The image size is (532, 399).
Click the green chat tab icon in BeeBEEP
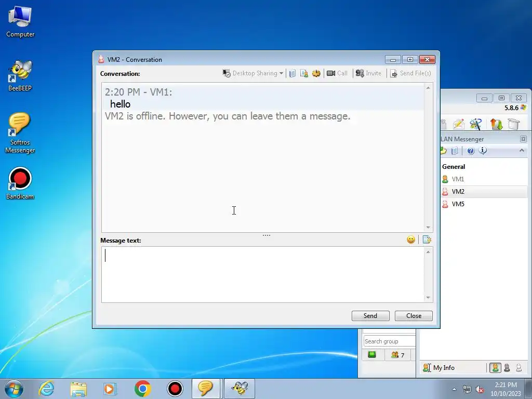tap(372, 355)
